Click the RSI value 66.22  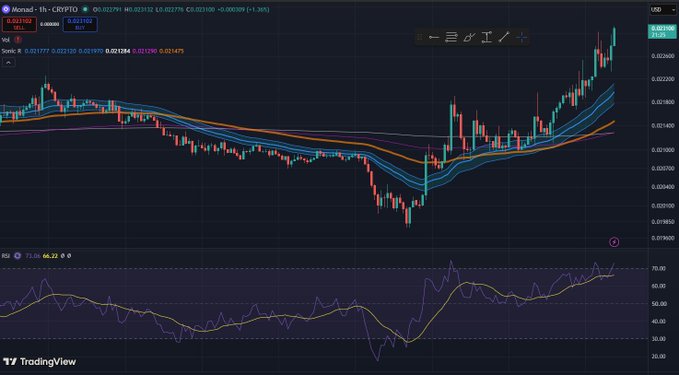coord(50,256)
